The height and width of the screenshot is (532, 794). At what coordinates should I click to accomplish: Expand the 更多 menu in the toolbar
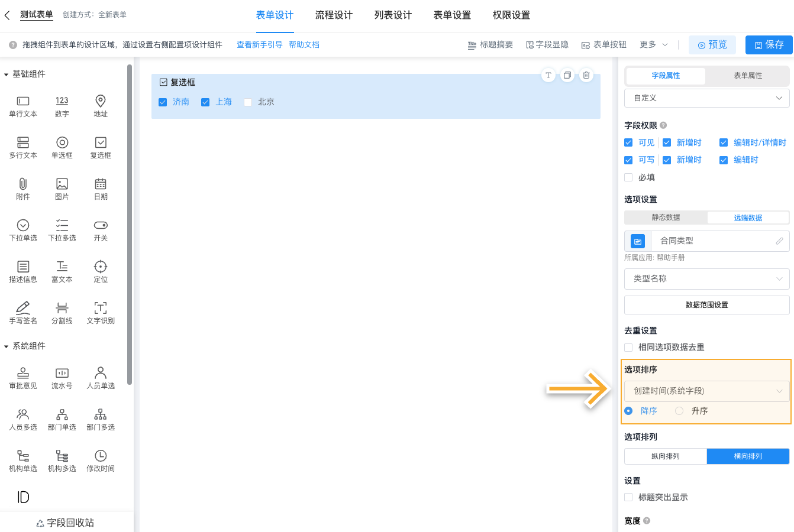point(648,44)
